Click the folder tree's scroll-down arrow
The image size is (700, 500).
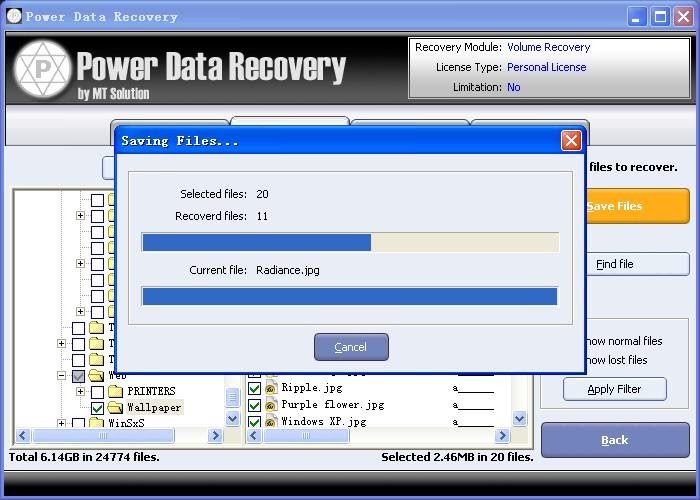coord(233,418)
